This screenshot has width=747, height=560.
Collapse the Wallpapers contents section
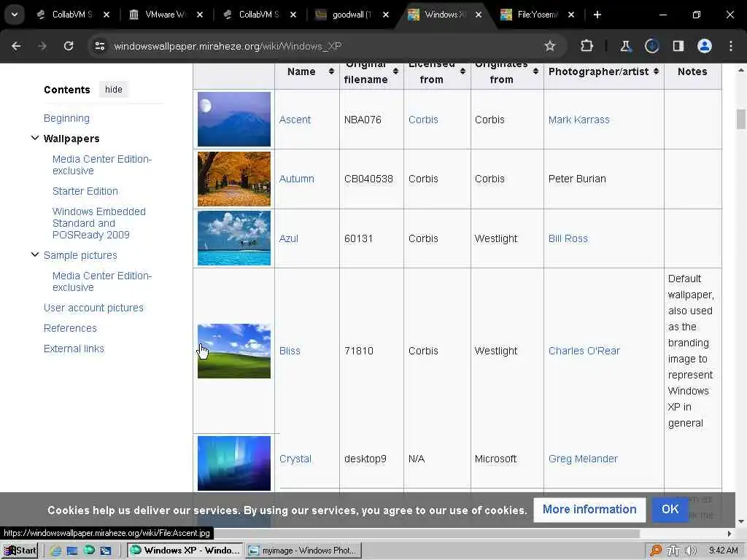[35, 138]
